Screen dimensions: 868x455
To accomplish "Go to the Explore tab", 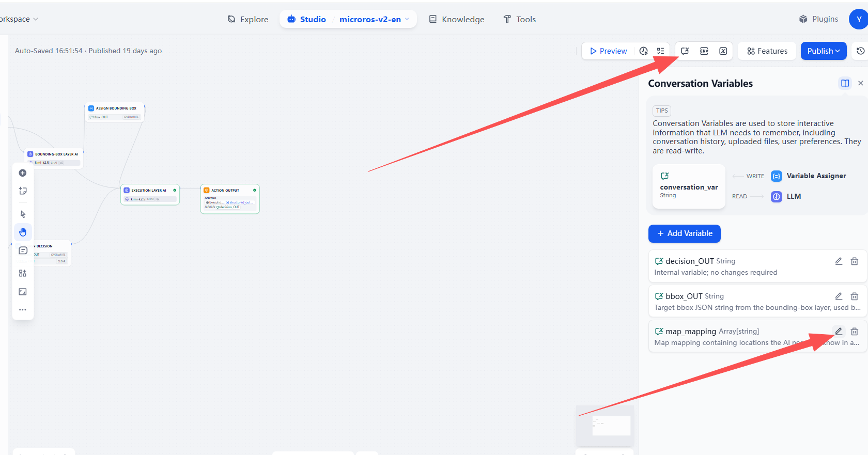I will click(x=248, y=20).
